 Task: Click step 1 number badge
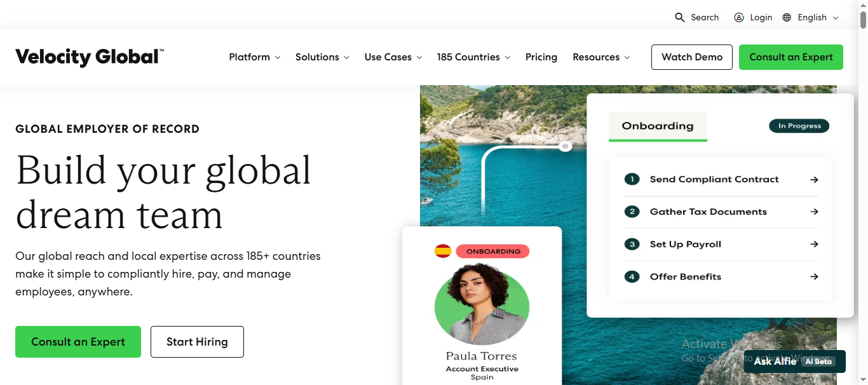click(x=632, y=179)
